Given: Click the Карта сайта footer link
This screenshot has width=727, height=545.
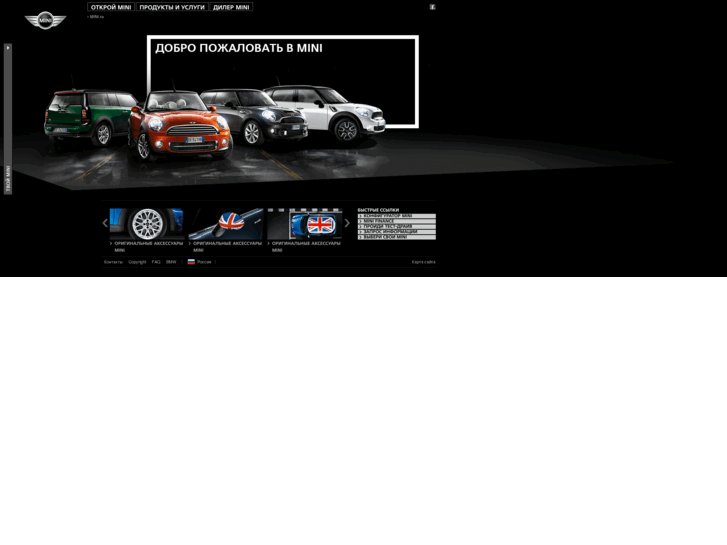Looking at the screenshot, I should pyautogui.click(x=423, y=262).
